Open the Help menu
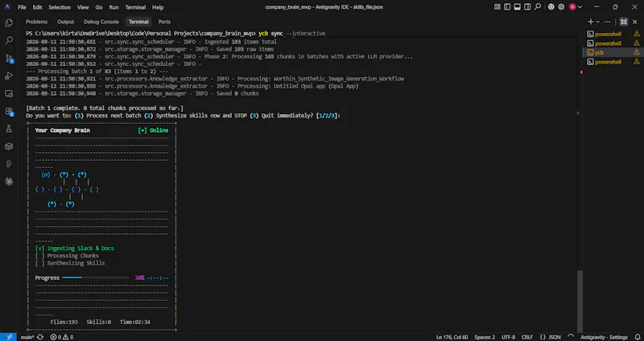Viewport: 644px width, 341px height. (158, 7)
